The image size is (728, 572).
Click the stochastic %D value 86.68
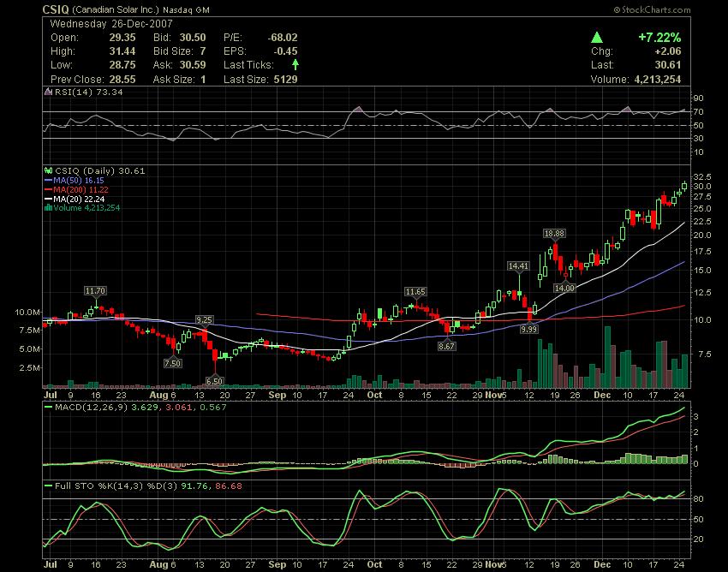[229, 486]
